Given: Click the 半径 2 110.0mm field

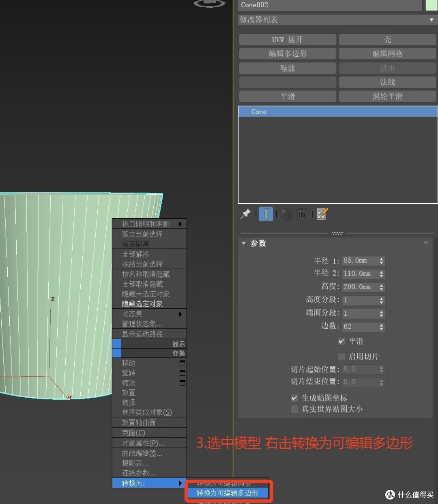Looking at the screenshot, I should pos(360,274).
